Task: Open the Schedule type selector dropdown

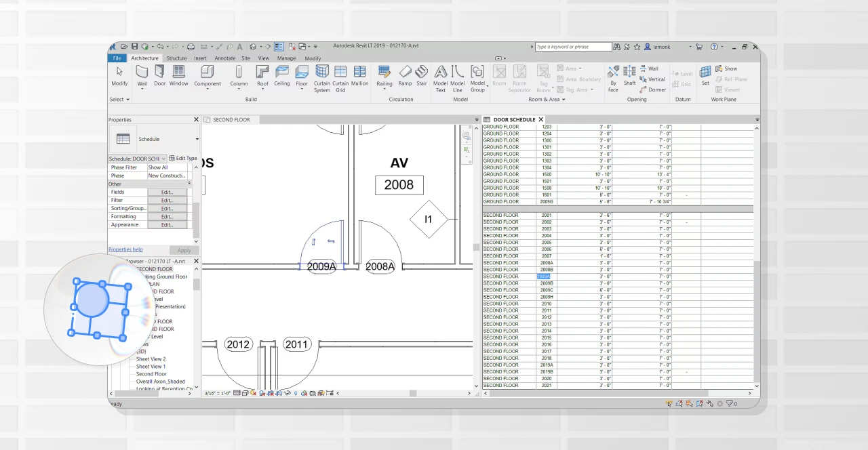Action: [x=197, y=139]
